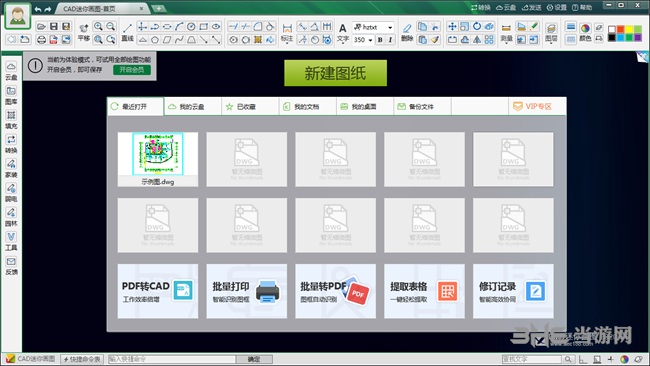Click the command input field
This screenshot has height=366, width=650.
click(171, 359)
